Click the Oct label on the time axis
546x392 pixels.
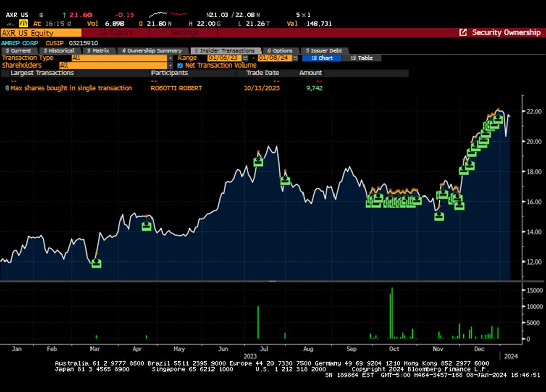(x=394, y=349)
